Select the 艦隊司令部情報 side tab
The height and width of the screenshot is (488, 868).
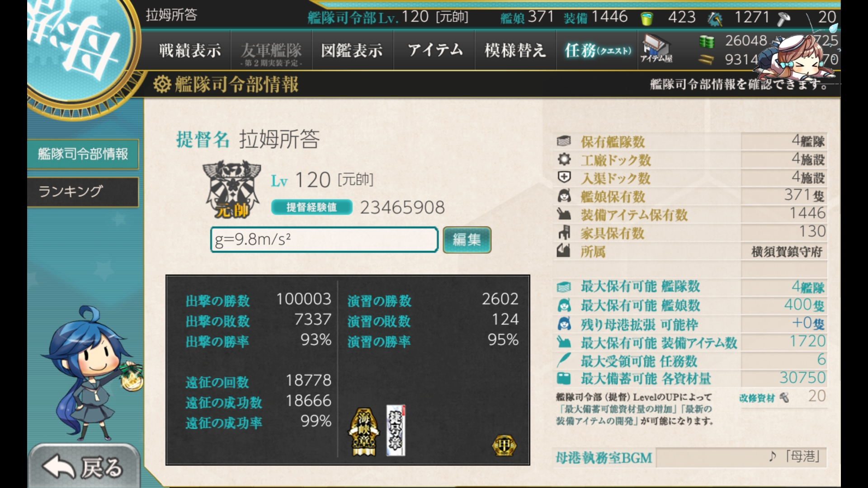coord(83,154)
